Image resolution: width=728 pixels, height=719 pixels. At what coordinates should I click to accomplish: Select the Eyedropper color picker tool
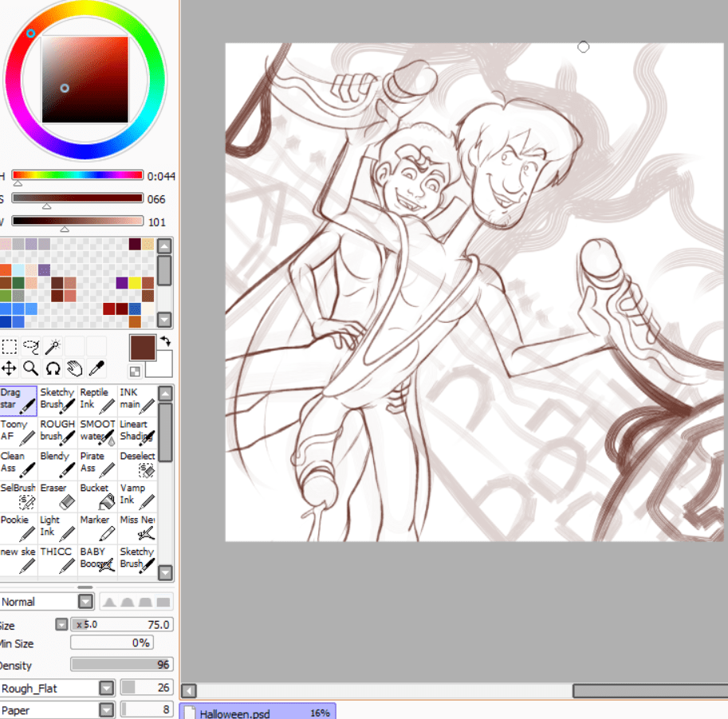point(96,368)
